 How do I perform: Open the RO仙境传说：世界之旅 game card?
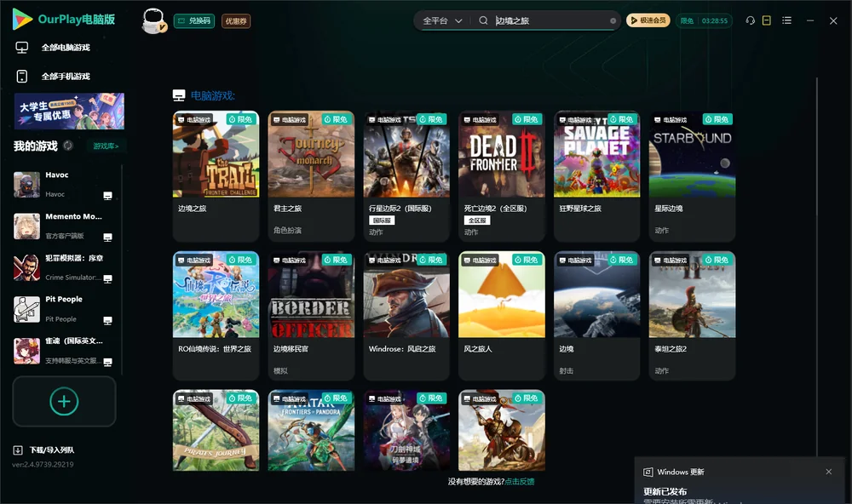coord(216,315)
